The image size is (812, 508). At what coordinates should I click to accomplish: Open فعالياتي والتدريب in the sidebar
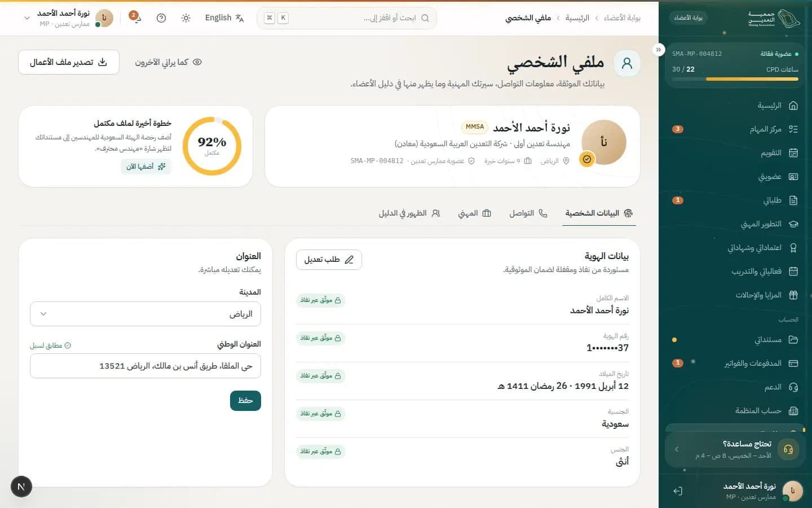[x=735, y=271]
